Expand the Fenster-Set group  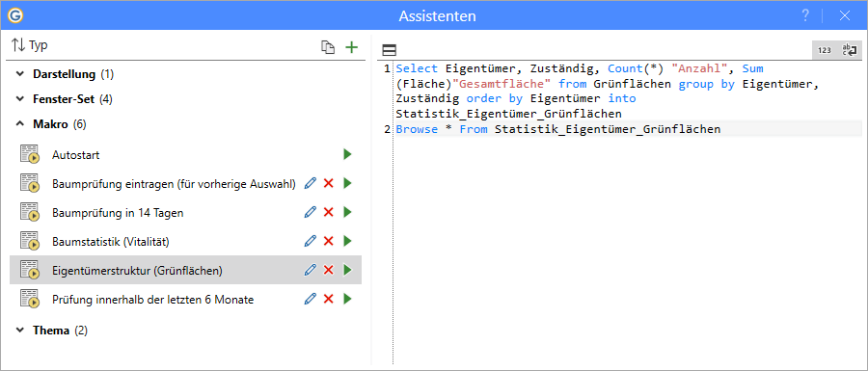[x=20, y=99]
